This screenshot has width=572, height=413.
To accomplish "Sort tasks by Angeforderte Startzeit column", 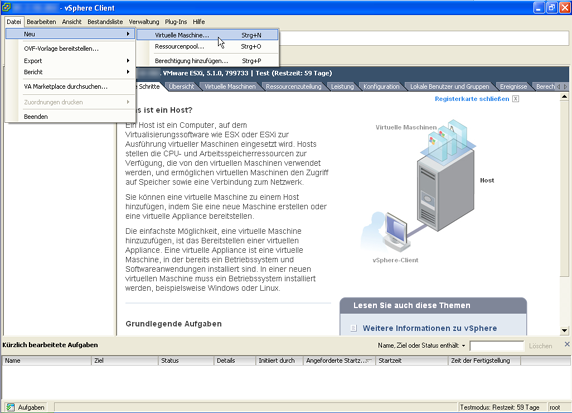I will (339, 360).
